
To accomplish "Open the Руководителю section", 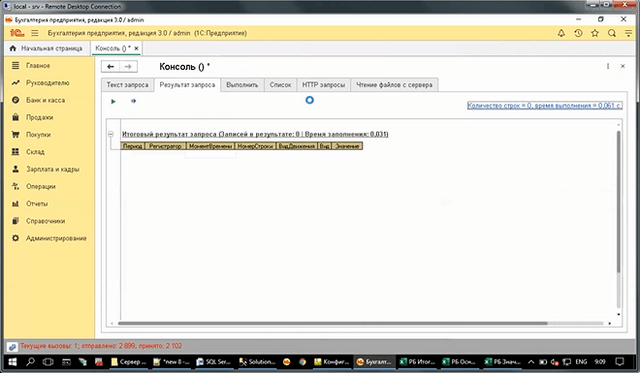I will (48, 83).
